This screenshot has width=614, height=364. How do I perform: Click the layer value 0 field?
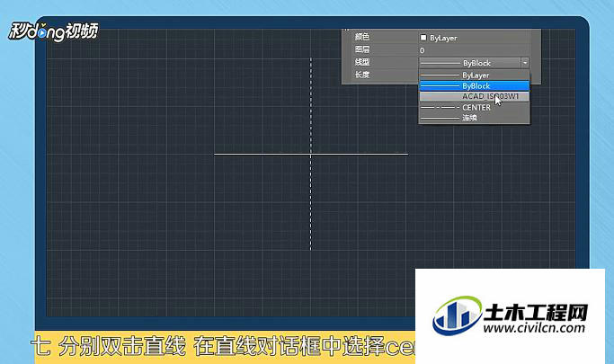click(474, 50)
